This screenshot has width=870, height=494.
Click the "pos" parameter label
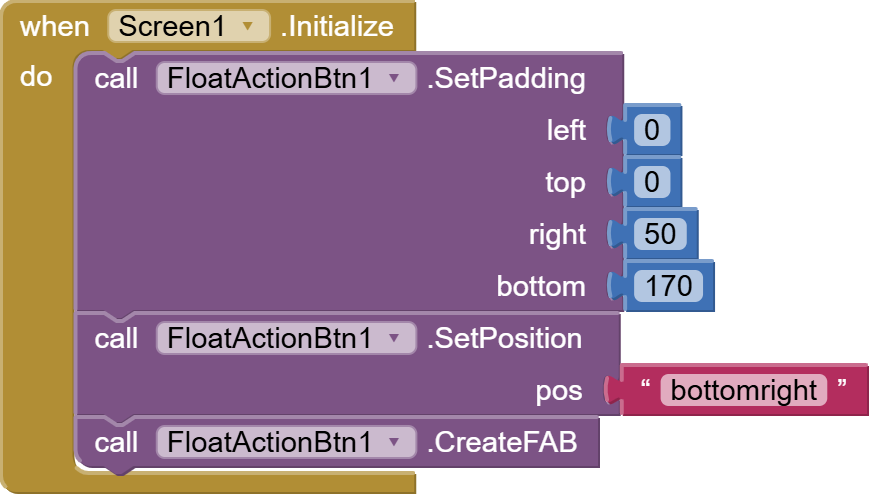pyautogui.click(x=559, y=391)
